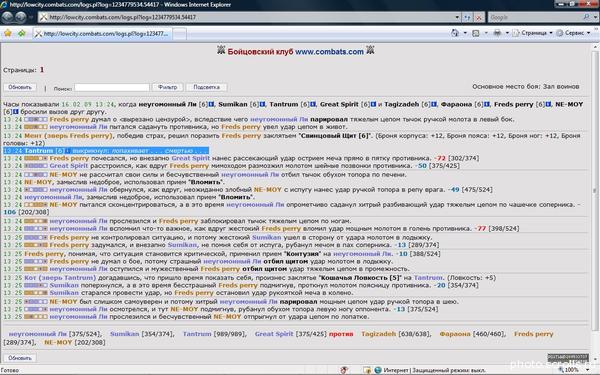Image resolution: width=600 pixels, height=375 pixels.
Task: Open the address bar history dropdown
Action: [457, 17]
